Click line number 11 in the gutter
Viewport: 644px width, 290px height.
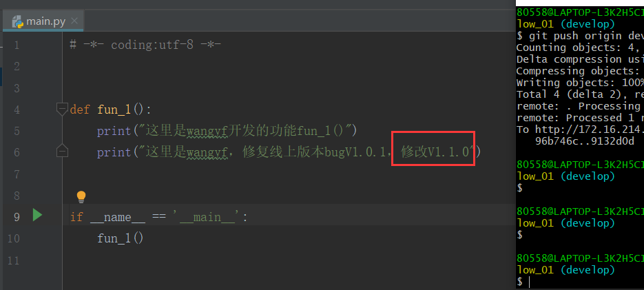point(14,260)
